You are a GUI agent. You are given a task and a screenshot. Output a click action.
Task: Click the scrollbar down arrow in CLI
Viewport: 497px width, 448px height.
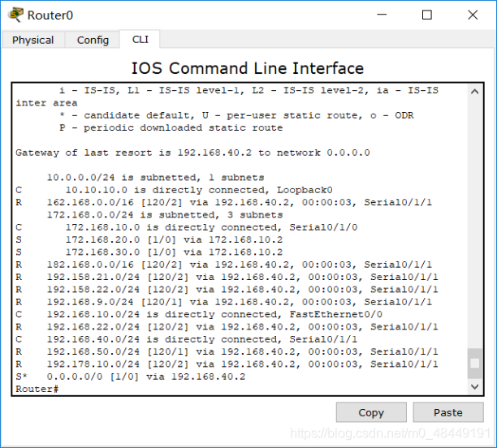click(474, 386)
